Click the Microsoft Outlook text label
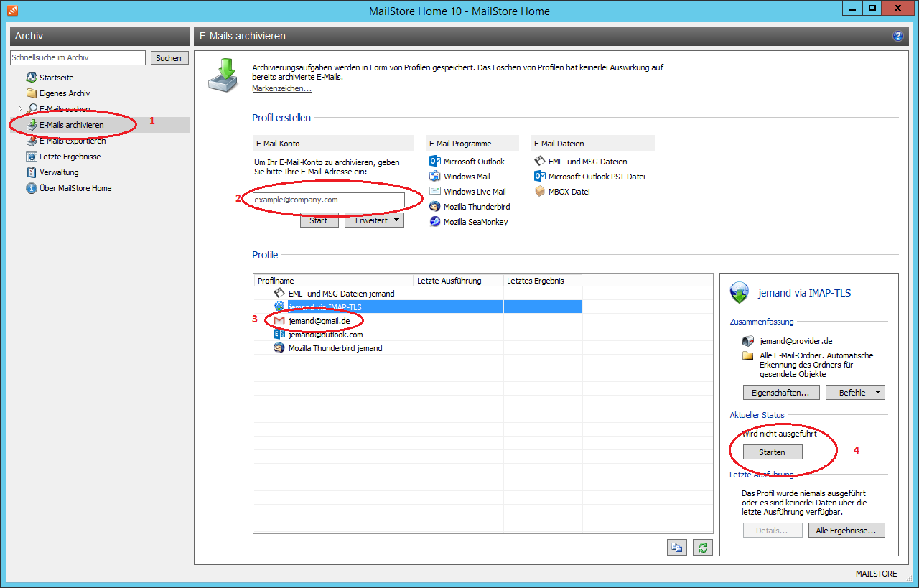 pyautogui.click(x=474, y=162)
